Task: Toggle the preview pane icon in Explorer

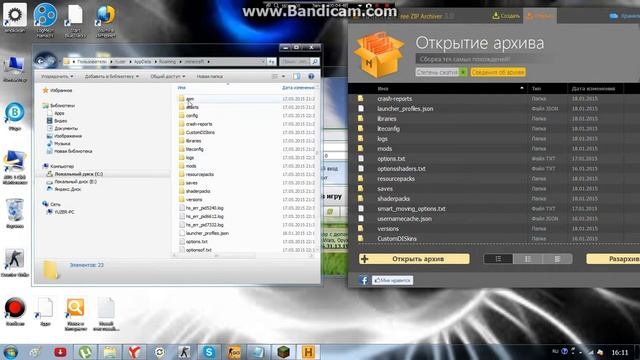Action: [x=297, y=76]
